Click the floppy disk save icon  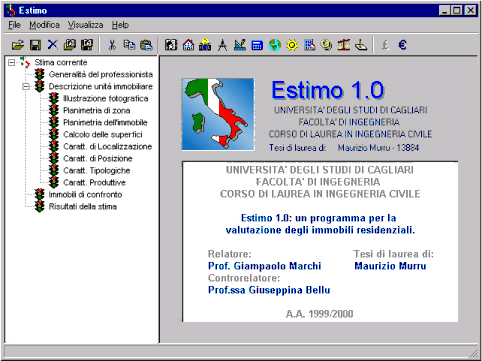tap(35, 45)
